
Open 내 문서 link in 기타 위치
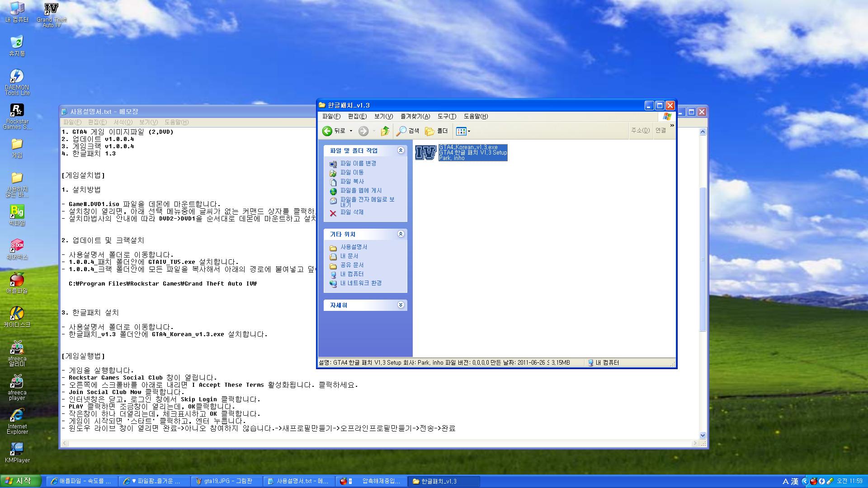click(x=349, y=256)
